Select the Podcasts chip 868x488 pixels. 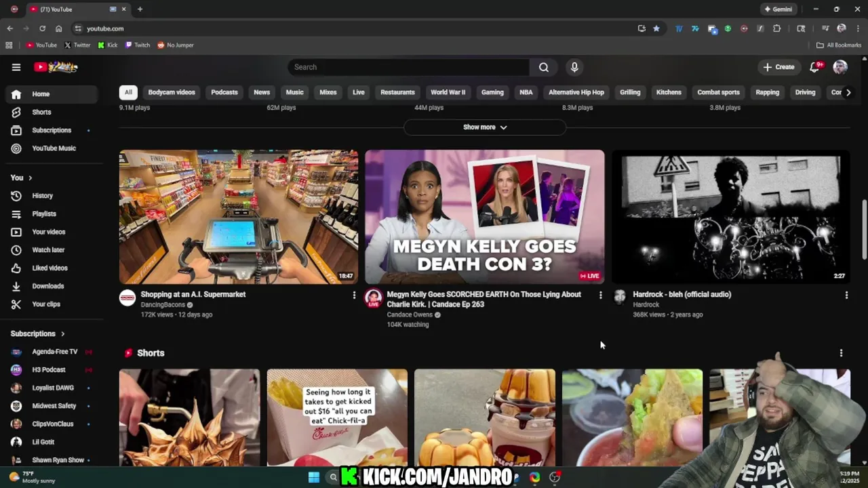pyautogui.click(x=224, y=92)
